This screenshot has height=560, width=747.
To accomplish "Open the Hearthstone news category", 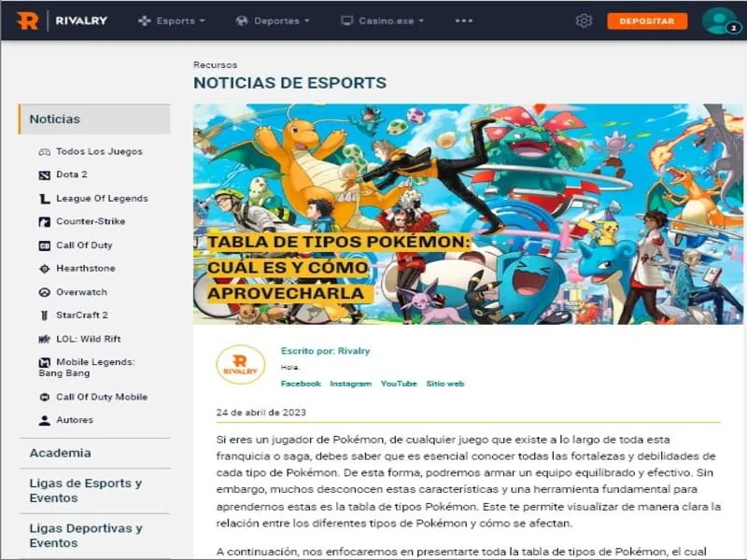I will [86, 269].
